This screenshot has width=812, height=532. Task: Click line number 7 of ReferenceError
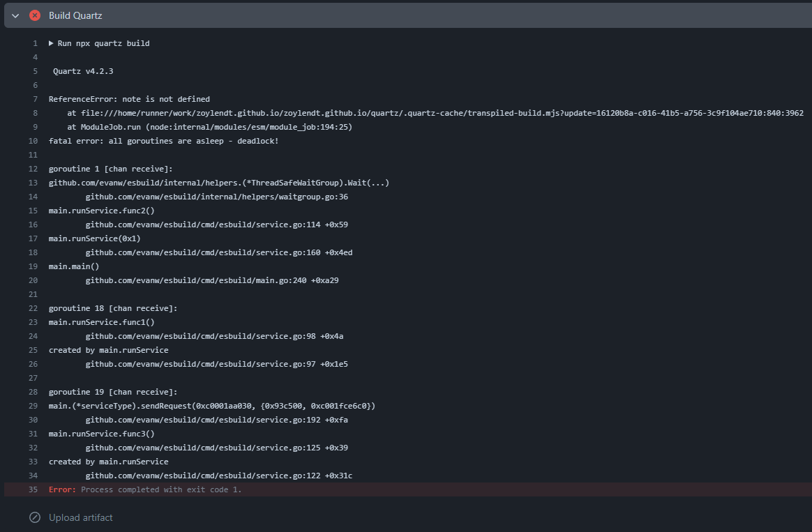click(x=35, y=99)
